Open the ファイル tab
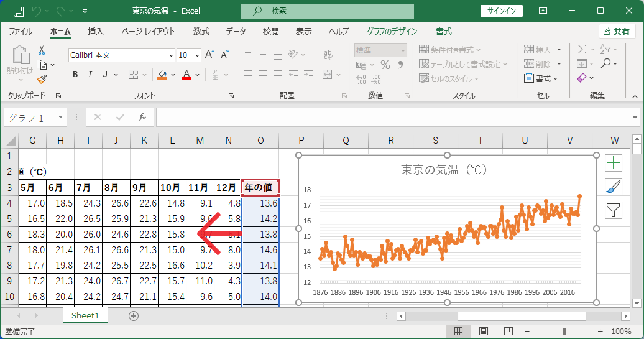This screenshot has width=644, height=339. 21,32
